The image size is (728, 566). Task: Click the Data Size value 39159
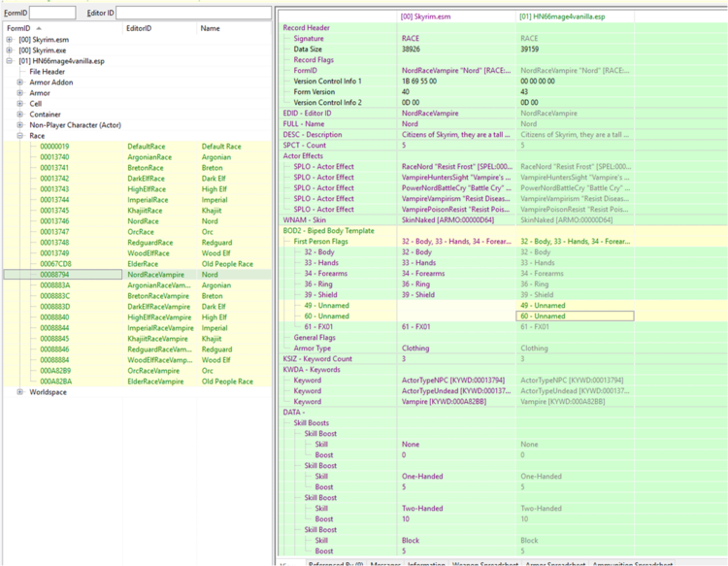(x=529, y=50)
